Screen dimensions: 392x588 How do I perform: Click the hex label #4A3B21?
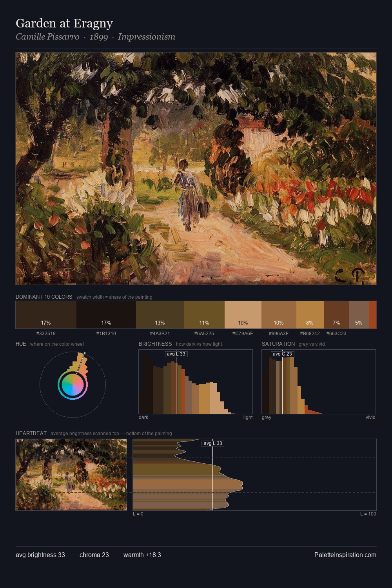pos(160,334)
